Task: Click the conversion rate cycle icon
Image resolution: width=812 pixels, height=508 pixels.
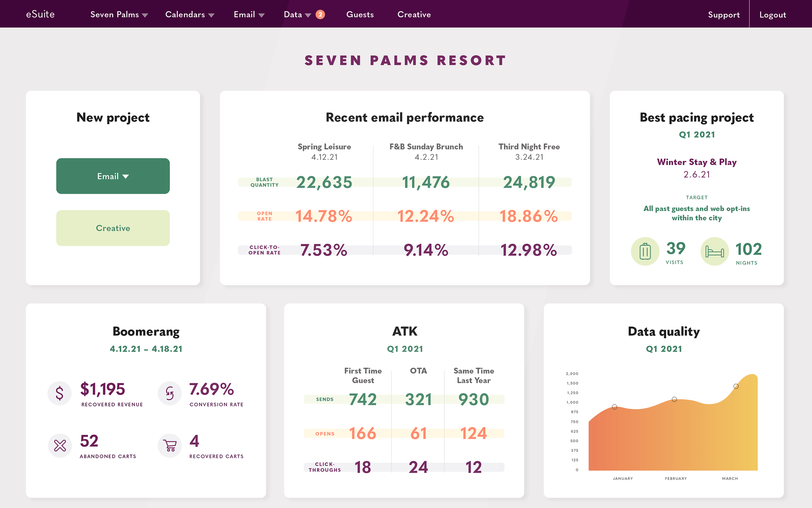Action: click(x=170, y=393)
